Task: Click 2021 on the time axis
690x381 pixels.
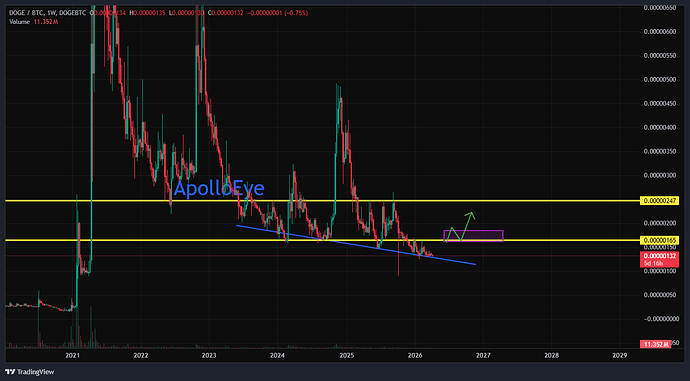Action: tap(72, 355)
